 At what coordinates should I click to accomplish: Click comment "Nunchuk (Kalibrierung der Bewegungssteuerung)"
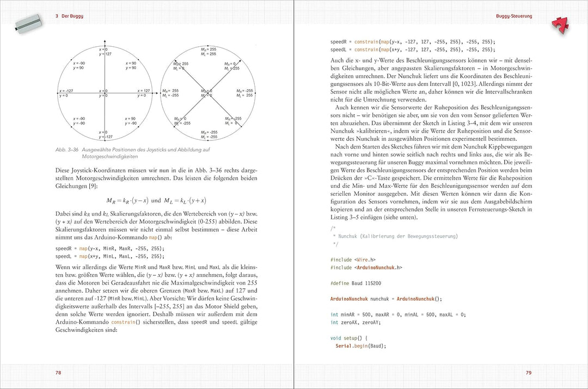pyautogui.click(x=398, y=237)
